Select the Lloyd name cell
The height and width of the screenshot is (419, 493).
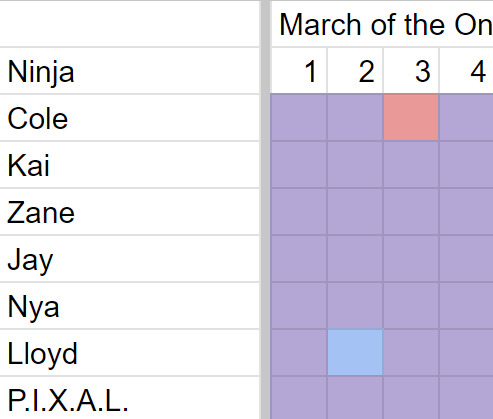129,353
